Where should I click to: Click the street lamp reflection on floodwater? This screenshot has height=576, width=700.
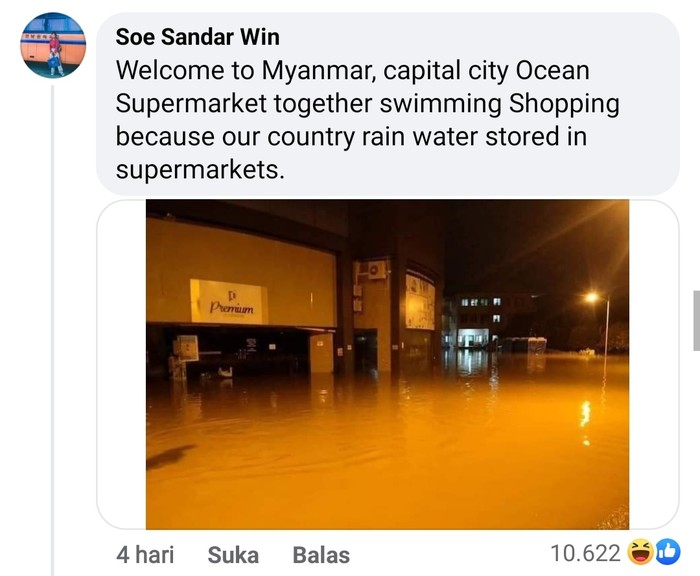(x=585, y=410)
